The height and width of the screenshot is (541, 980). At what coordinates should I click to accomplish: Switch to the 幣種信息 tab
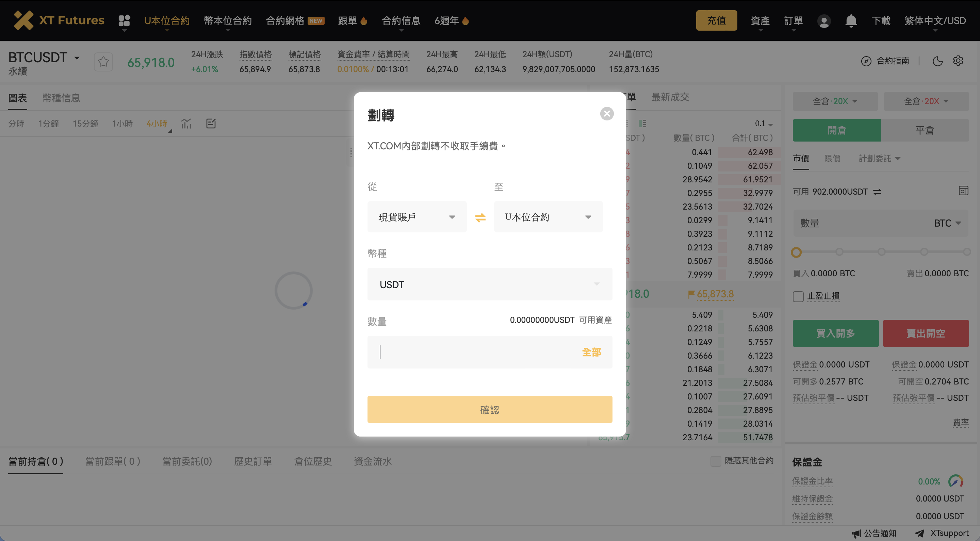tap(61, 98)
